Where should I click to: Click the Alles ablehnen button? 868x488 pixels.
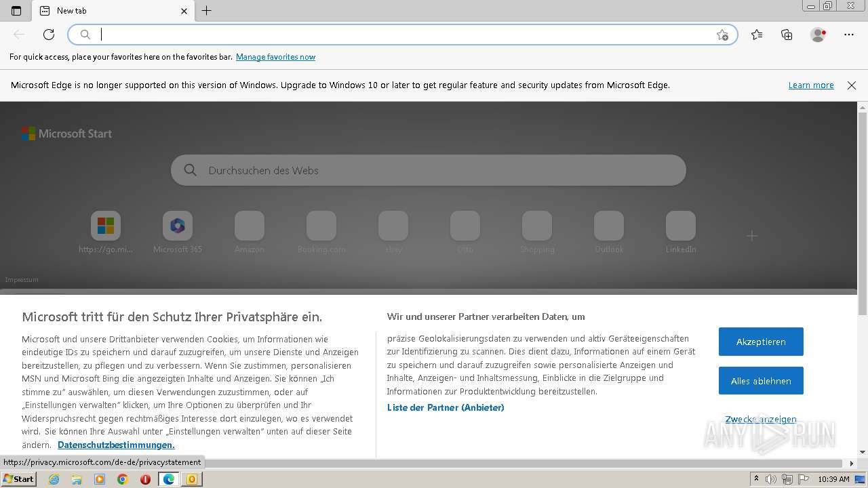tap(761, 381)
